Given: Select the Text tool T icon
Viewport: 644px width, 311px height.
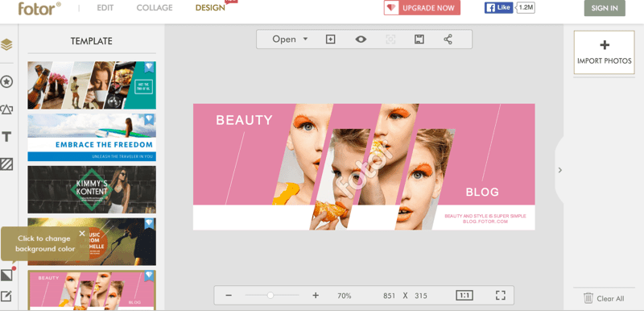Looking at the screenshot, I should coord(6,137).
